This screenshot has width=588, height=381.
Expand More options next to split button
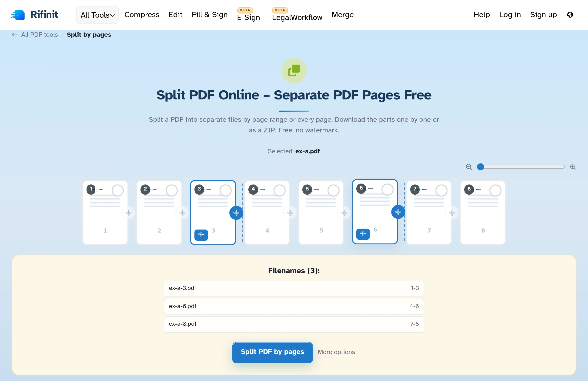coord(336,352)
